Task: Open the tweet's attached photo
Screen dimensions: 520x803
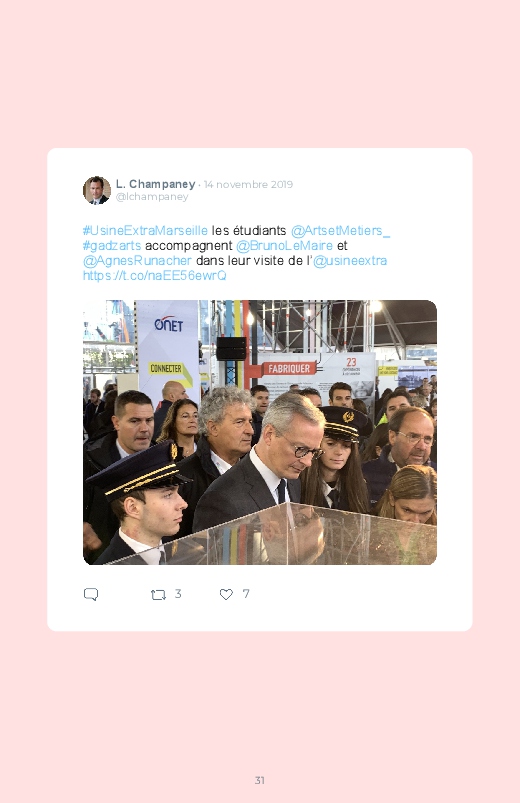Action: pos(260,432)
